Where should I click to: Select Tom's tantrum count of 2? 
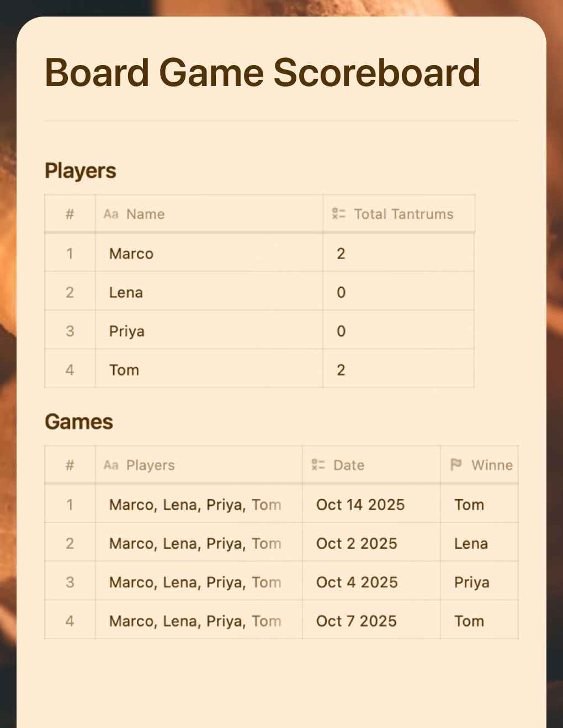[x=341, y=370]
